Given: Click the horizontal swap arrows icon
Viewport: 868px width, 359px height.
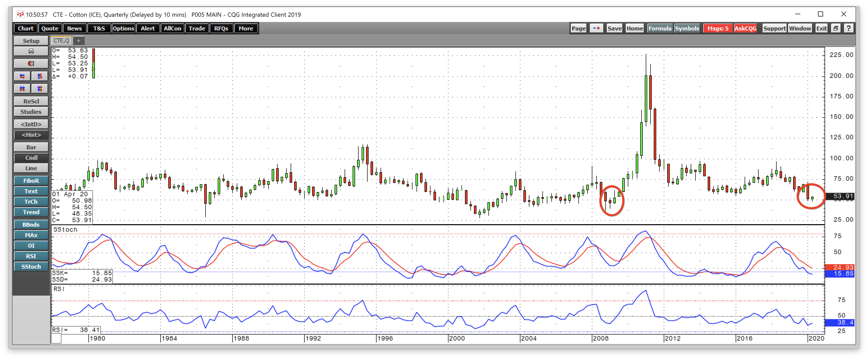Looking at the screenshot, I should (x=22, y=76).
